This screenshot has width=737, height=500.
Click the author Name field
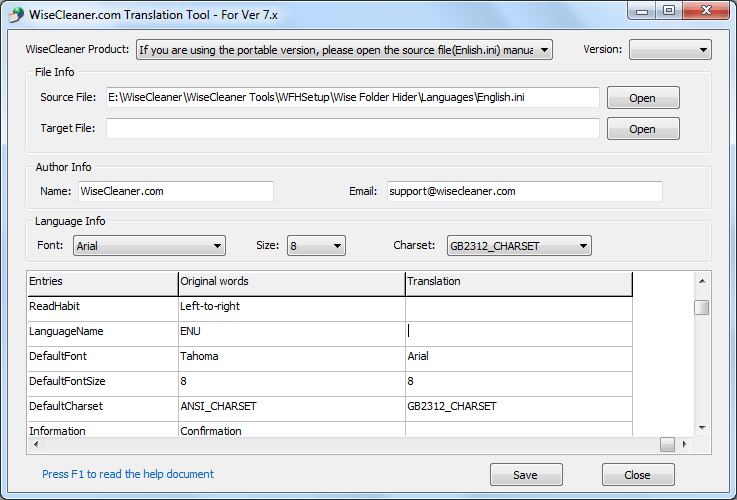176,191
